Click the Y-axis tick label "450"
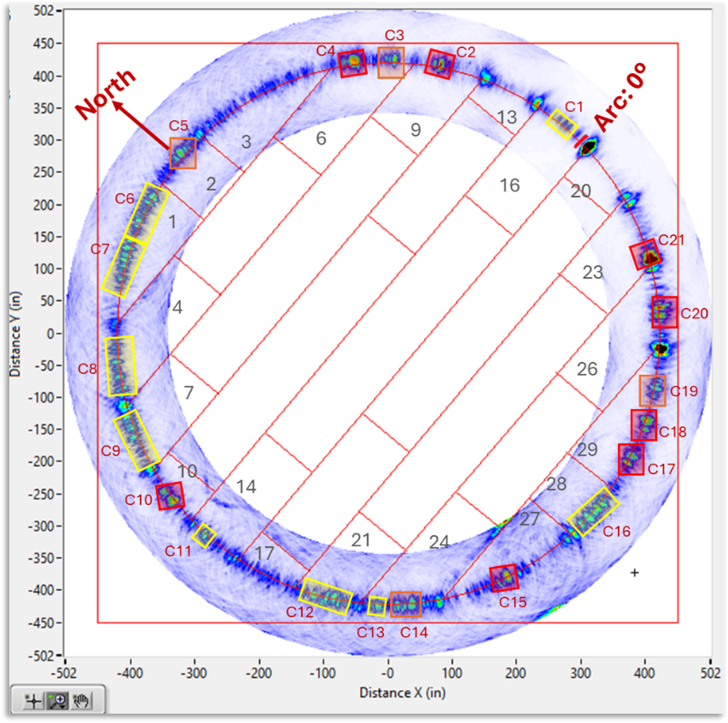 point(43,43)
